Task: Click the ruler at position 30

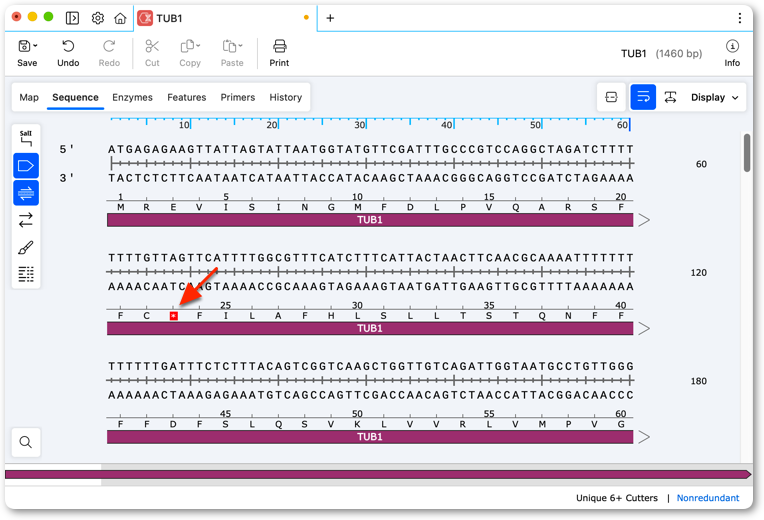Action: coord(360,125)
